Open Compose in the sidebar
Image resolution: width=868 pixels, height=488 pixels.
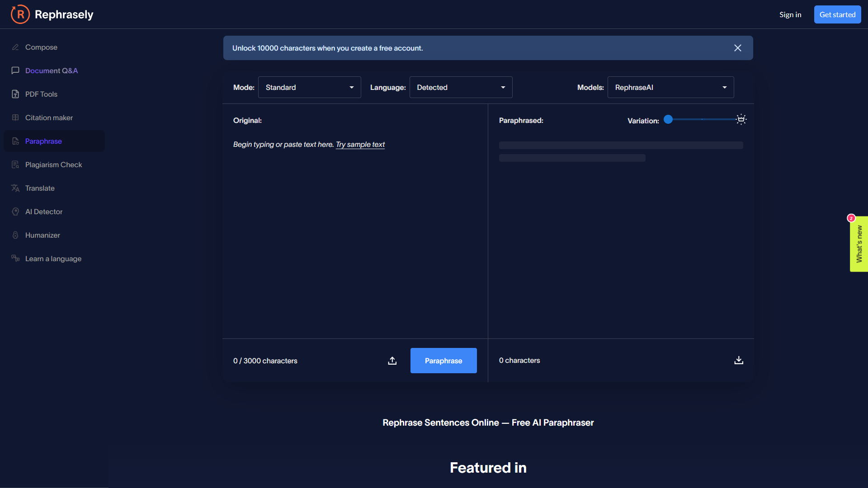(54, 47)
